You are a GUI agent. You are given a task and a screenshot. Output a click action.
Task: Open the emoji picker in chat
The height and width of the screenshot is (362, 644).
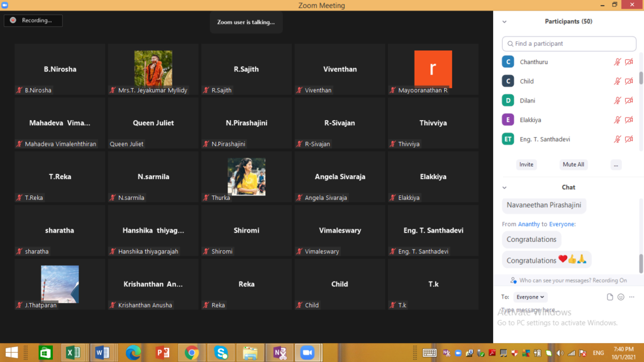pyautogui.click(x=621, y=297)
